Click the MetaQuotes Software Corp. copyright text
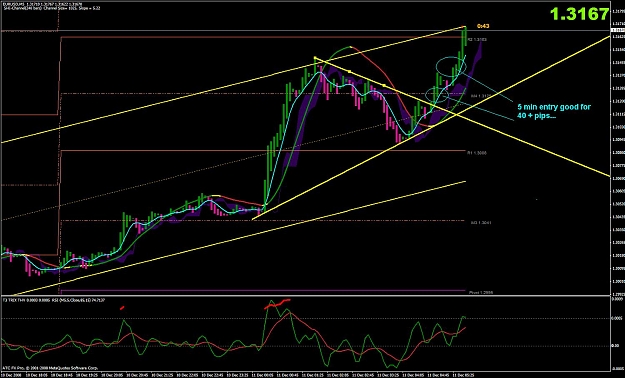This screenshot has width=625, height=378. (50, 368)
